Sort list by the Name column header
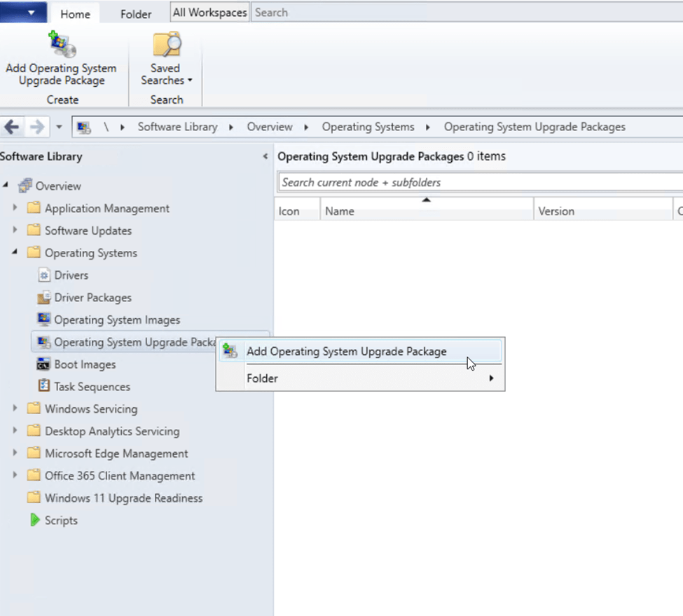Screen dimensions: 683x616 [x=426, y=211]
